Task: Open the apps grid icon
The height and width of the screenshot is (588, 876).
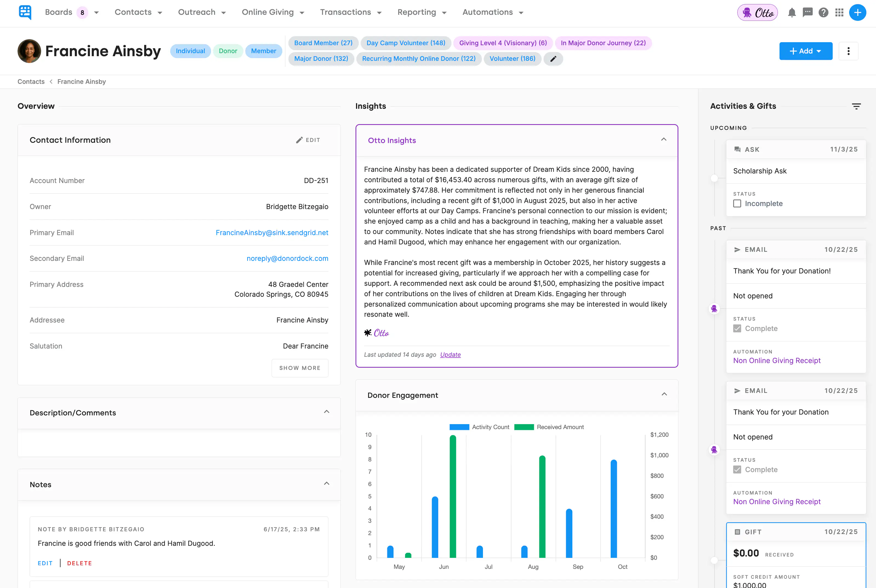Action: coord(839,12)
